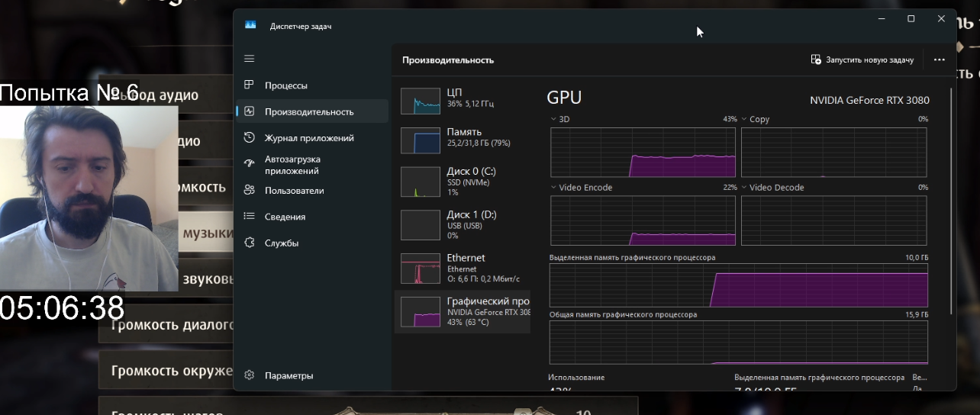Open Службы services icon

tap(249, 243)
